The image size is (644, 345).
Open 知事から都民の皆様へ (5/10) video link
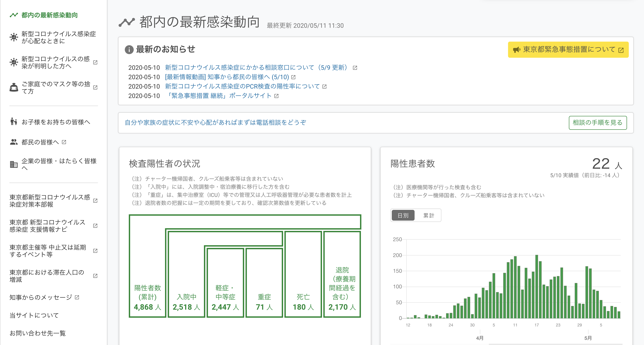[227, 77]
